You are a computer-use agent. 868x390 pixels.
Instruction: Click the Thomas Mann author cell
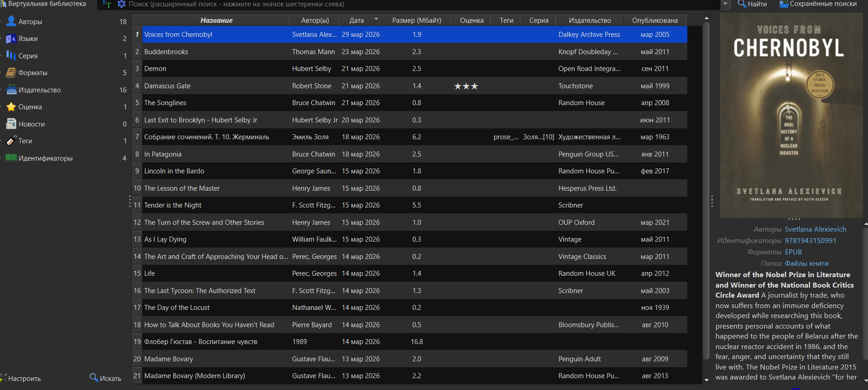(314, 52)
